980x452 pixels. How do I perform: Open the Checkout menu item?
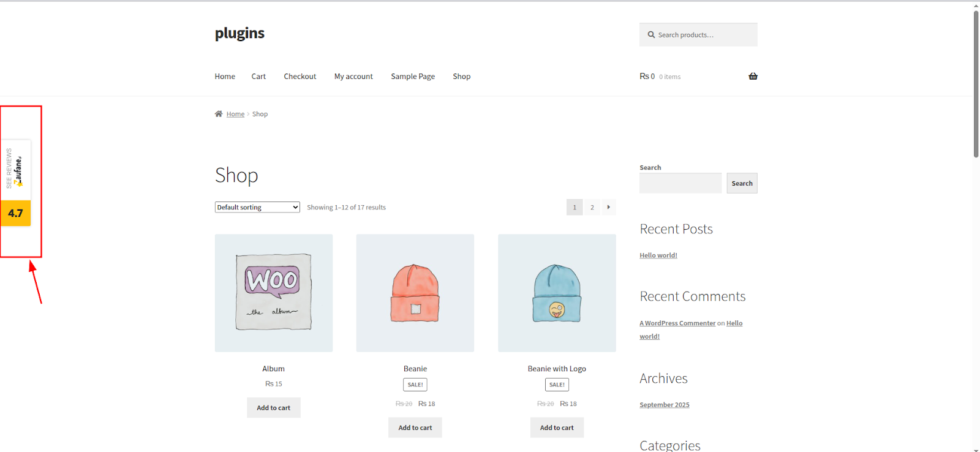300,77
